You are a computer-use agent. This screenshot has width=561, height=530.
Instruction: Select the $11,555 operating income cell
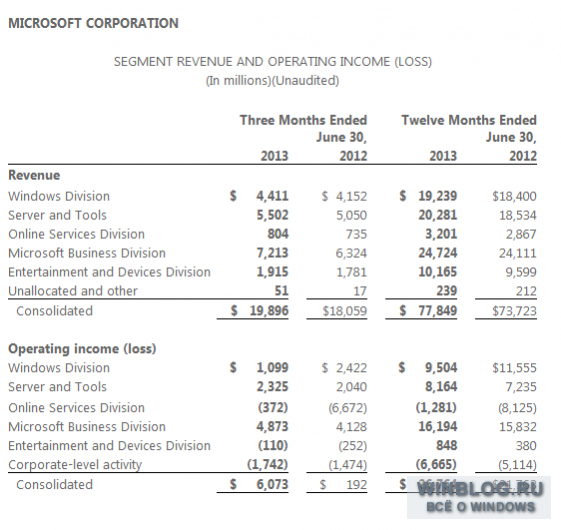514,368
